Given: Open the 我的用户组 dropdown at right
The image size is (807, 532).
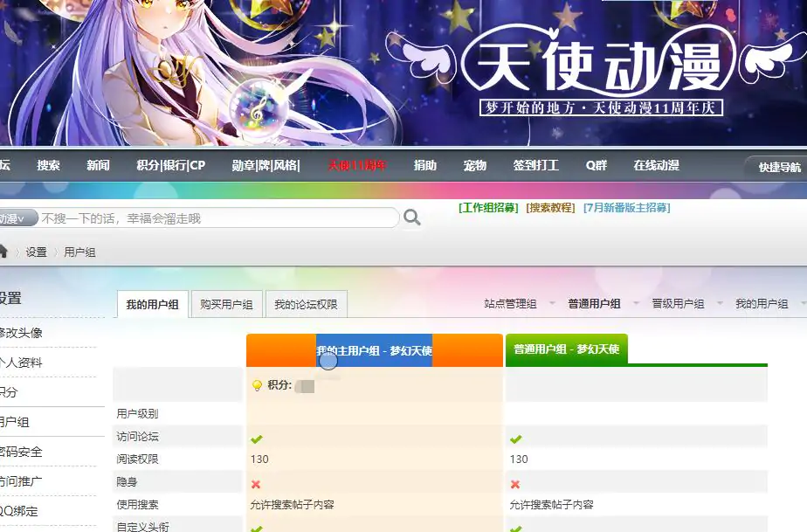Looking at the screenshot, I should click(770, 304).
